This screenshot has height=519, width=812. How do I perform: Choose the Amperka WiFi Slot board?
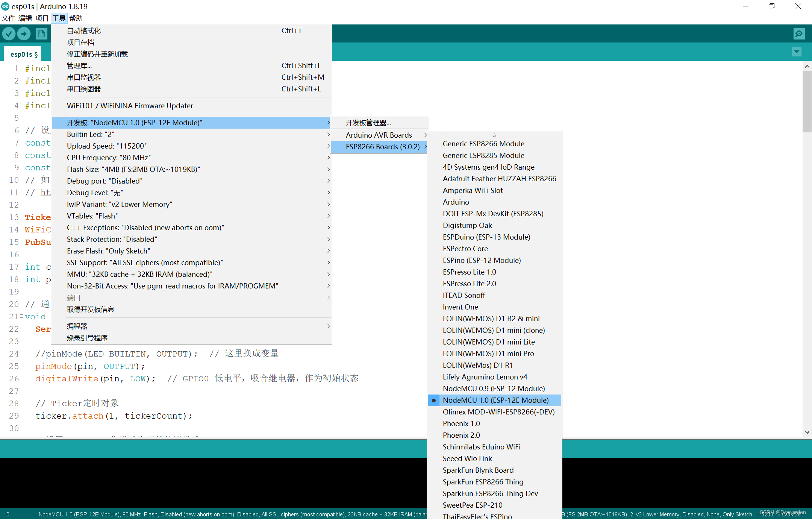pos(495,191)
